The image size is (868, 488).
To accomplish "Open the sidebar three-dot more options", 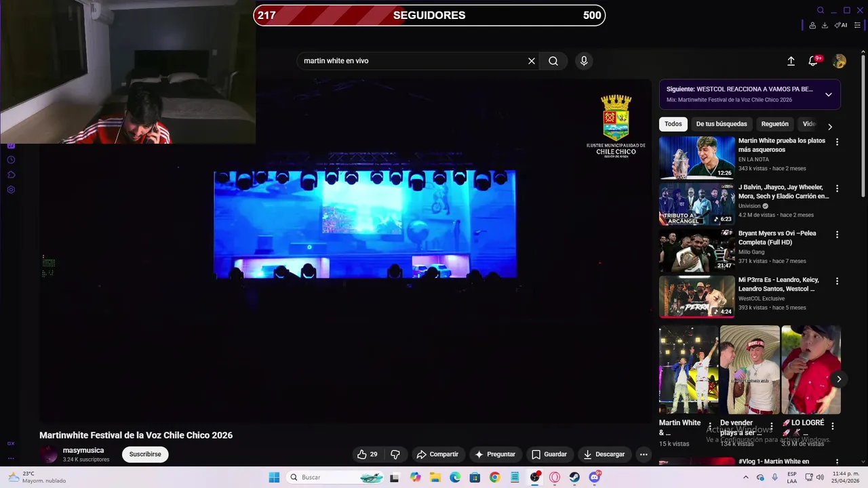I will (x=11, y=458).
